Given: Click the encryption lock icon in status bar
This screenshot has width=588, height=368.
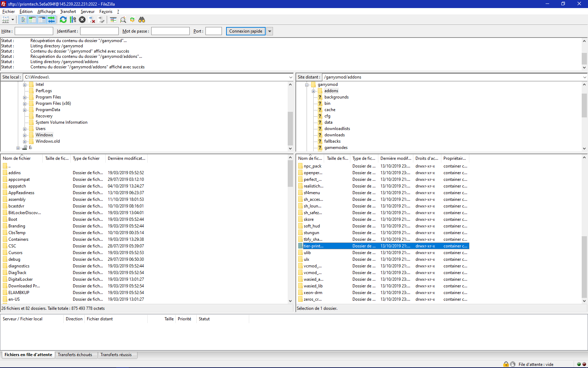Looking at the screenshot, I should [506, 364].
